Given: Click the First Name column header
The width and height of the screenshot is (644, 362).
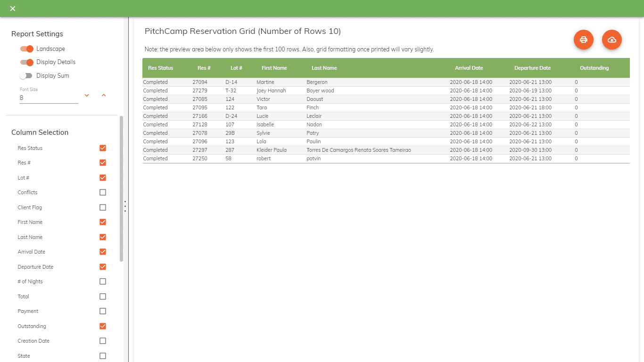Looking at the screenshot, I should point(274,68).
